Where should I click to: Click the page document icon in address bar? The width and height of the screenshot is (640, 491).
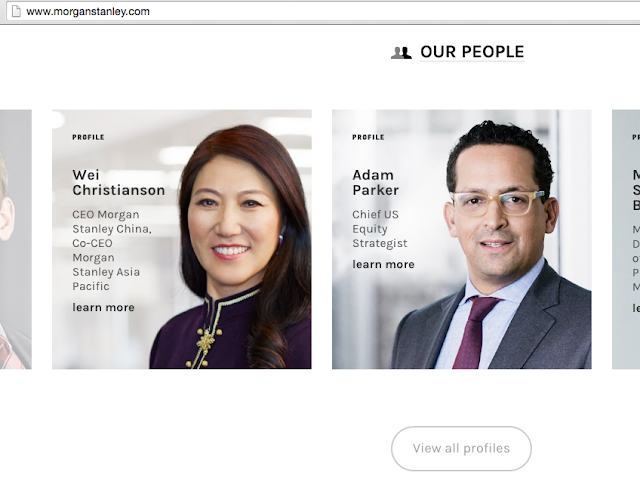[x=16, y=11]
